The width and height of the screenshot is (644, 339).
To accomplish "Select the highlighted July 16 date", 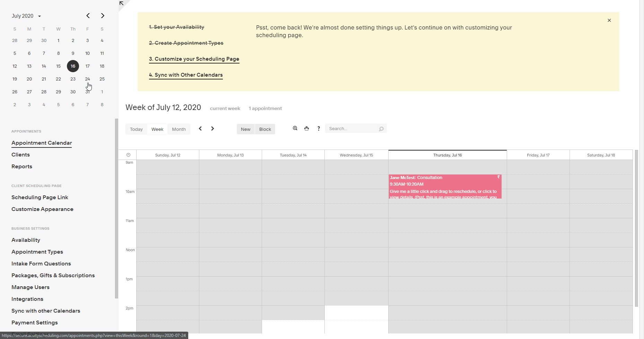I will click(x=73, y=66).
